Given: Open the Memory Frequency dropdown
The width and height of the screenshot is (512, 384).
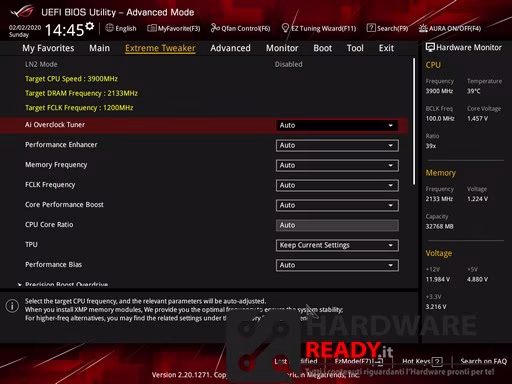Looking at the screenshot, I should pyautogui.click(x=337, y=165).
